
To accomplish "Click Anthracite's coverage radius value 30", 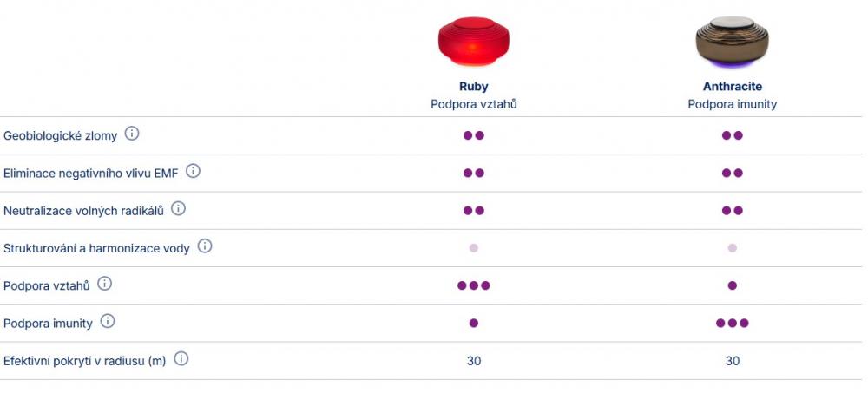I will (732, 361).
